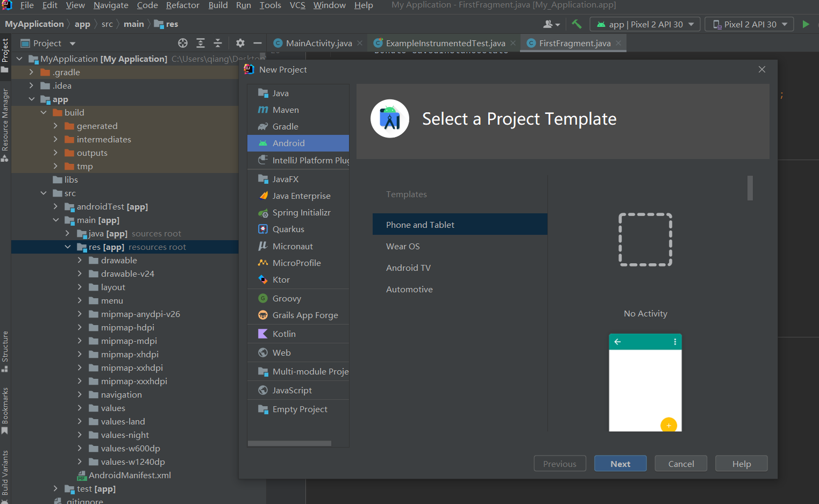Image resolution: width=819 pixels, height=504 pixels.
Task: Open the user account icon in toolbar
Action: click(551, 24)
